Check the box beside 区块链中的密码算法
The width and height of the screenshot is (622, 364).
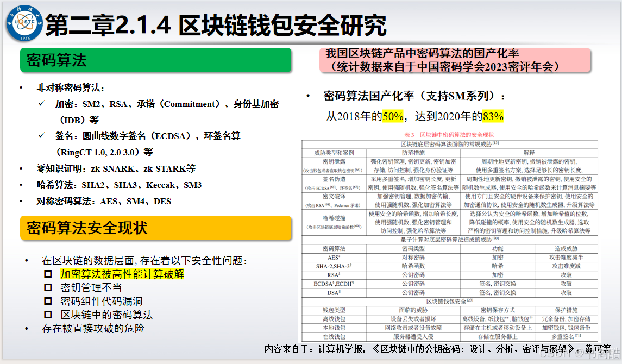point(48,315)
